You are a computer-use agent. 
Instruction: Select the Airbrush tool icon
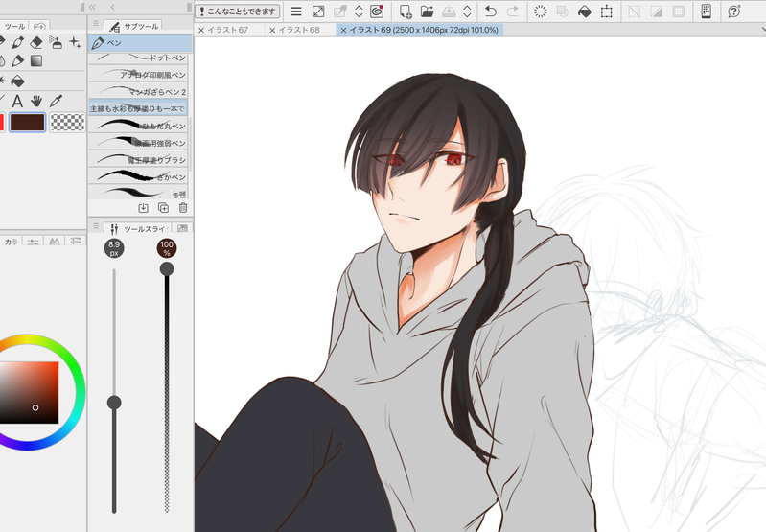tap(56, 42)
